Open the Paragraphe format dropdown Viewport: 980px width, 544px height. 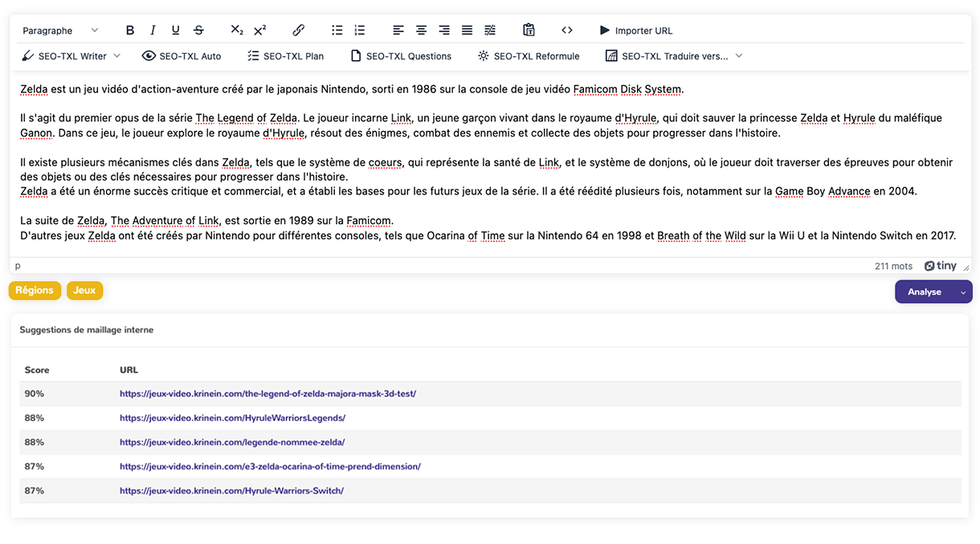coord(60,31)
